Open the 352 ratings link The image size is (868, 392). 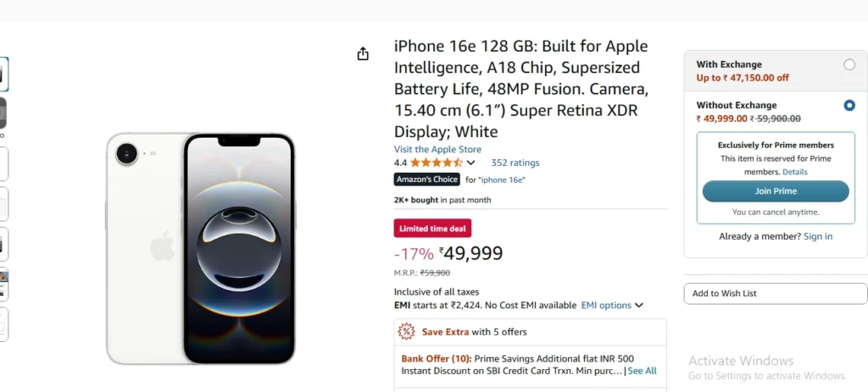515,163
